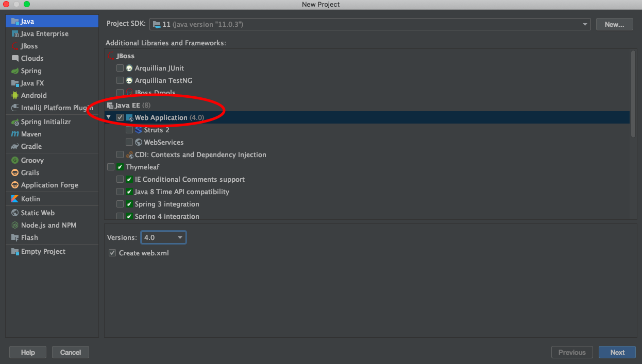Click the Kotlin logo icon
642x364 pixels.
(15, 199)
